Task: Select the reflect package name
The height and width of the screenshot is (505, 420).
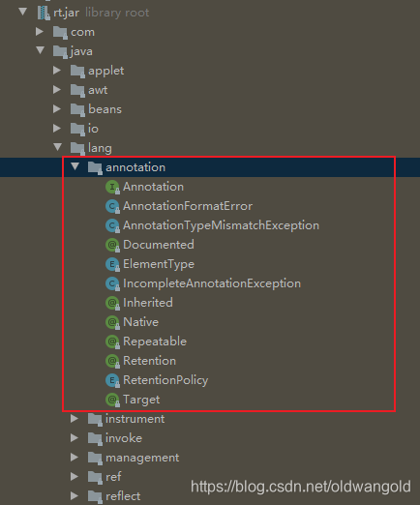Action: (123, 496)
